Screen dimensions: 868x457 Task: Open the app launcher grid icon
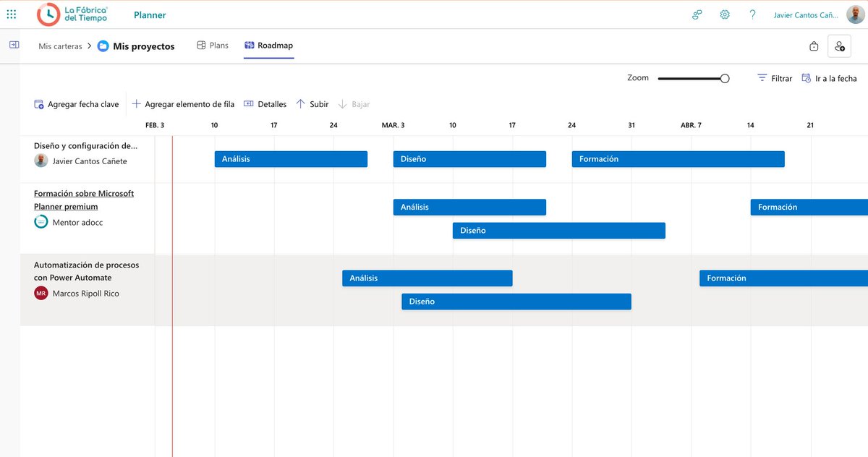[12, 14]
